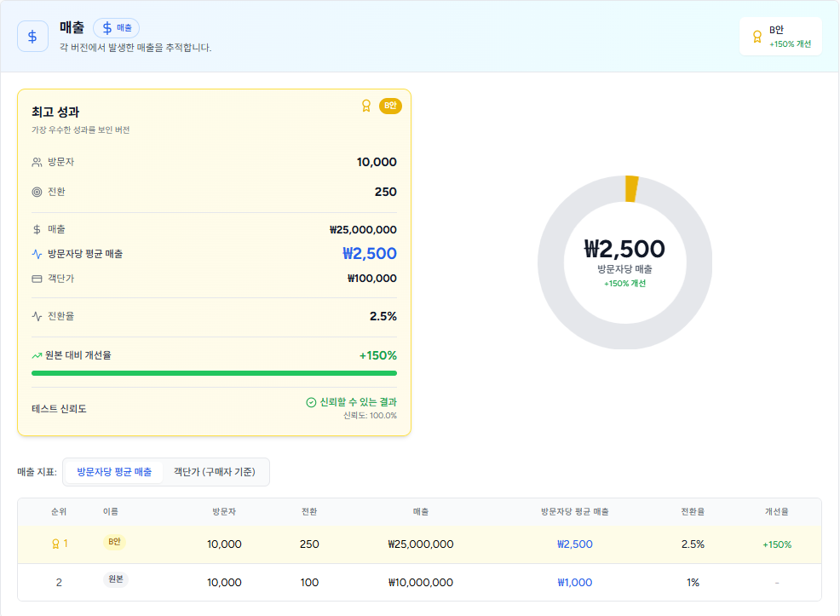This screenshot has height=616, width=840.
Task: Click the target icon next to 전환
Action: pos(37,192)
